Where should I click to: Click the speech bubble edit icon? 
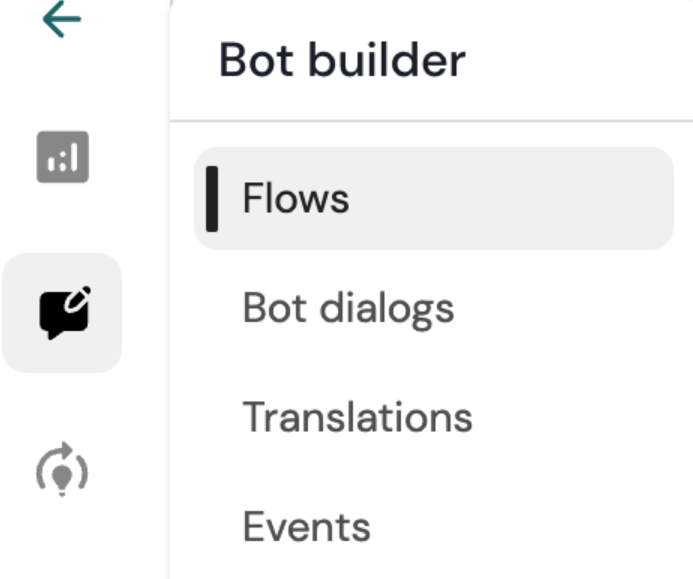point(62,313)
